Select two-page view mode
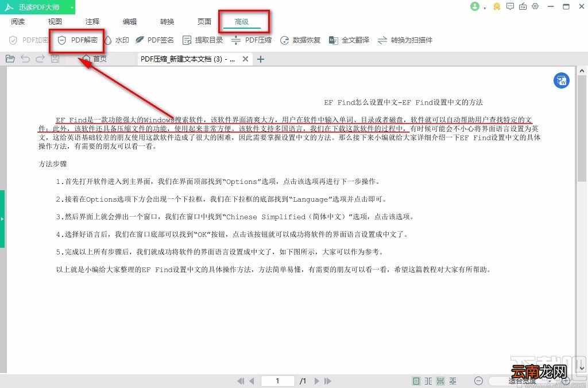Image resolution: width=588 pixels, height=388 pixels. tap(428, 381)
